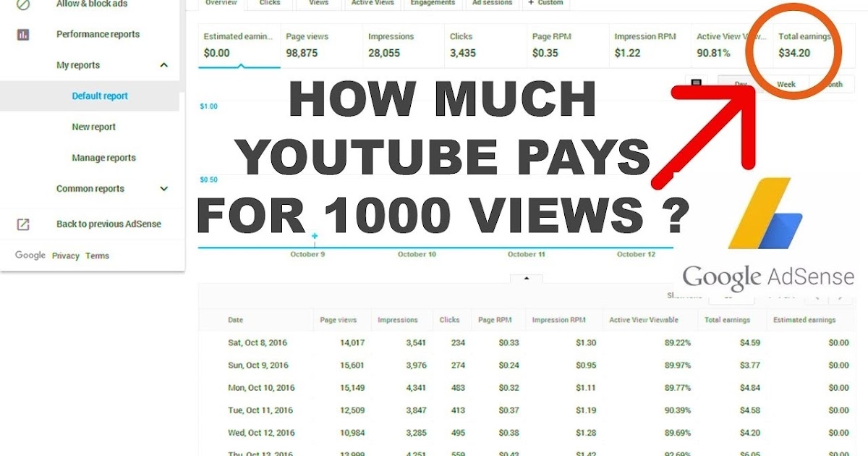This screenshot has height=456, width=868.
Task: Click the chart type icon beside the Day button
Action: tap(696, 84)
